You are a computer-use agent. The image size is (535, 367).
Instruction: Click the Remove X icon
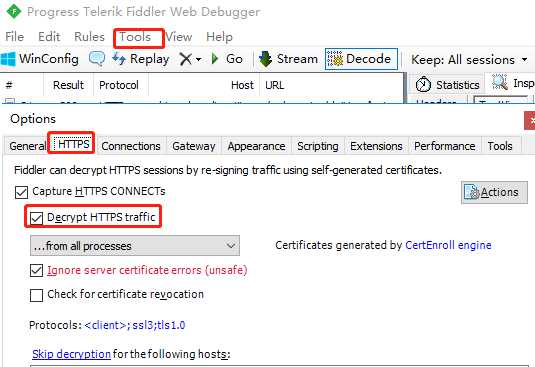(x=185, y=59)
